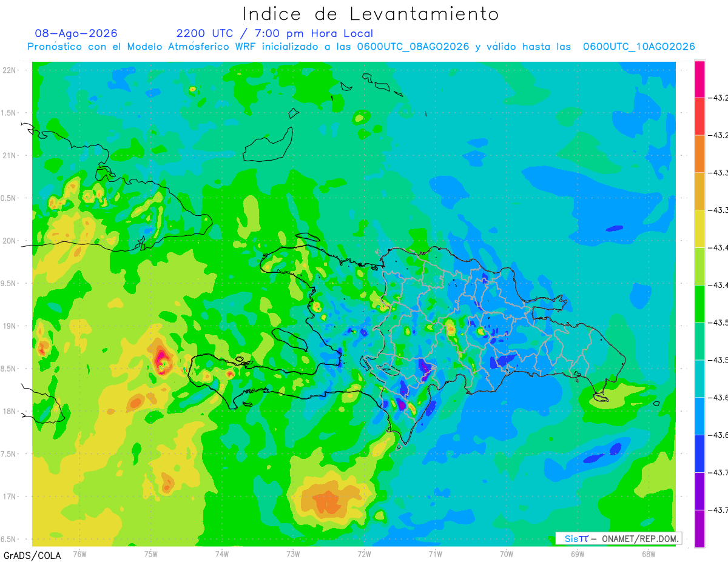The width and height of the screenshot is (728, 562).
Task: Click the '74W' longitude label
Action: 221,554
